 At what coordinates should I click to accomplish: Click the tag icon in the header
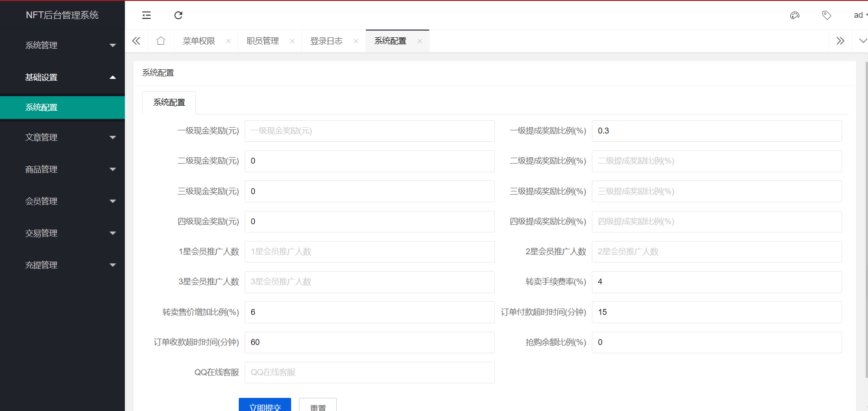click(827, 15)
